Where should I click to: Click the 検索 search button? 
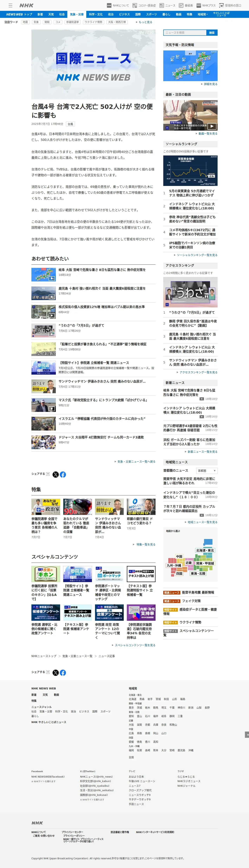tap(212, 33)
